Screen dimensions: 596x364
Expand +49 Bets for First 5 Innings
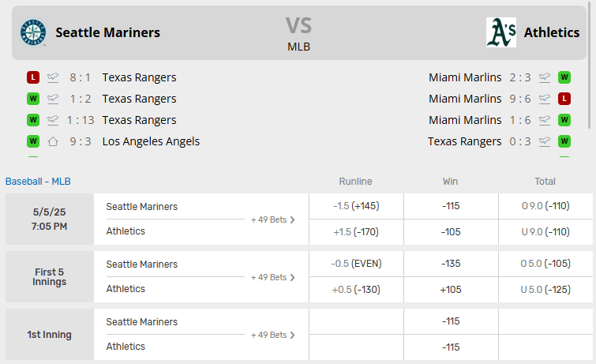272,277
